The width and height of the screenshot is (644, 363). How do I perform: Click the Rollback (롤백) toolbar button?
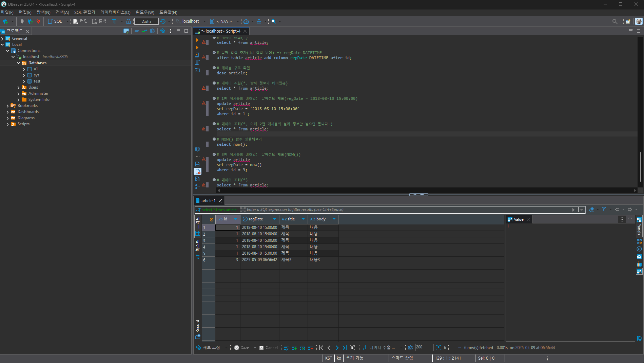[x=99, y=21]
